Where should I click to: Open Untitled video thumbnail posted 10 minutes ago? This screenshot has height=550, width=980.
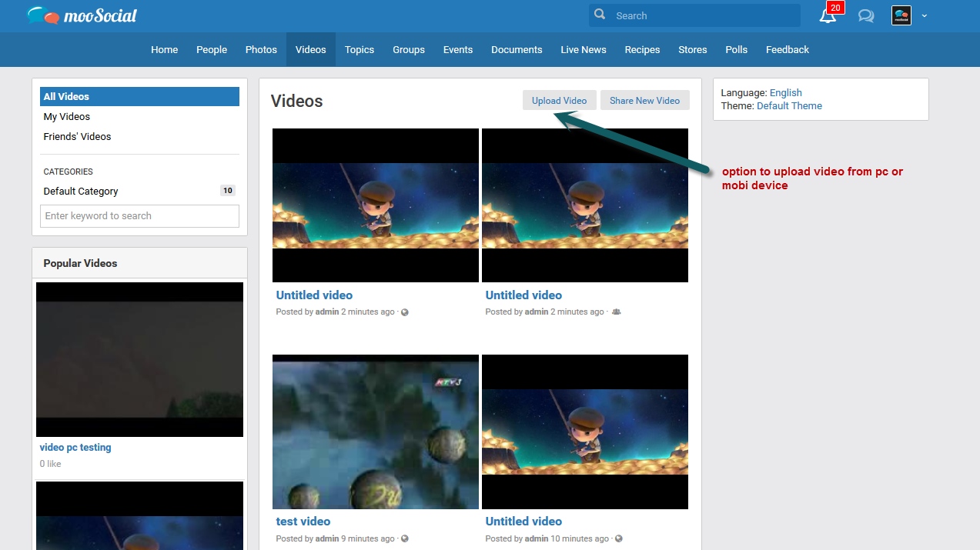point(585,432)
